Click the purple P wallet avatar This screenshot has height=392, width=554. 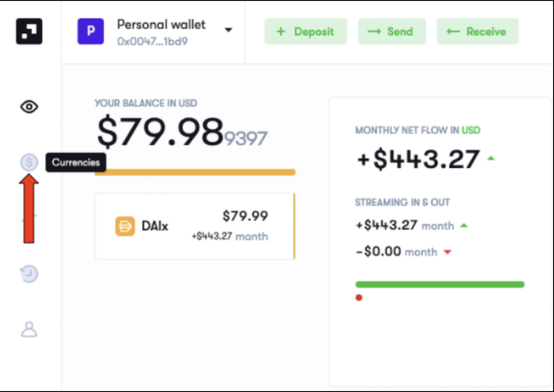[x=91, y=31]
